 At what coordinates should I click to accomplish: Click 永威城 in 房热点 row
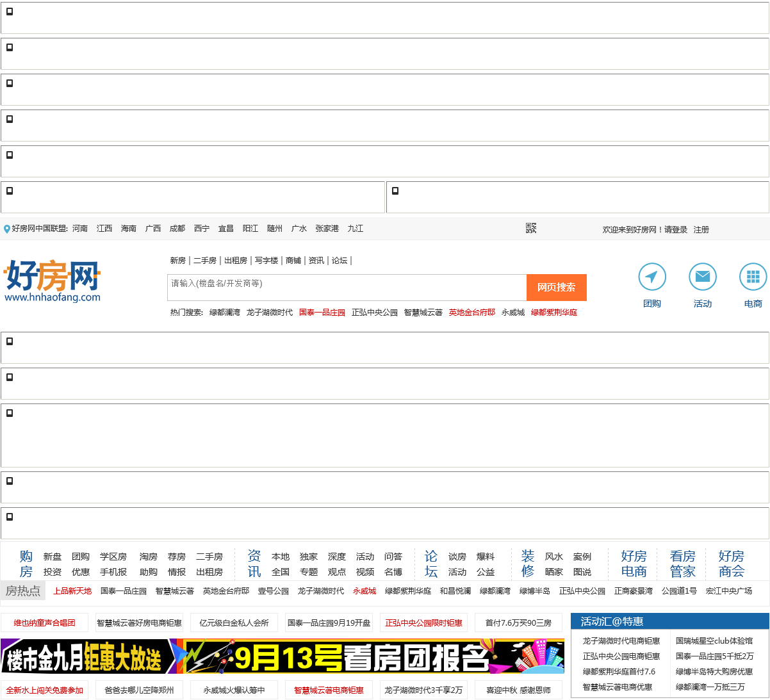click(x=365, y=591)
